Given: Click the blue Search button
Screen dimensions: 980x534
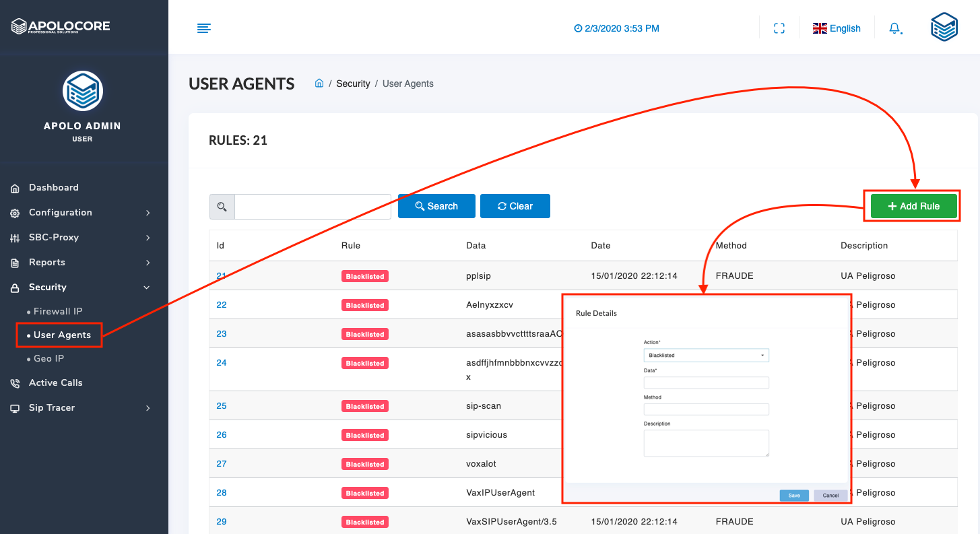Looking at the screenshot, I should [436, 206].
